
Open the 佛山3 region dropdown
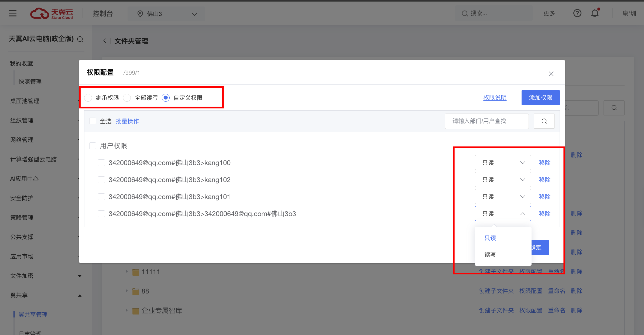pyautogui.click(x=166, y=14)
